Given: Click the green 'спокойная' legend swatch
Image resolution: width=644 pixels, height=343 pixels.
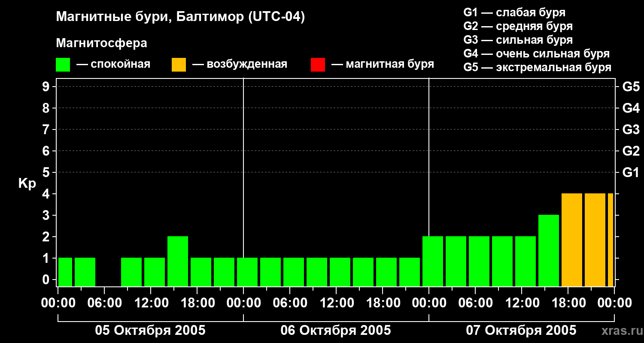Looking at the screenshot, I should [x=63, y=65].
